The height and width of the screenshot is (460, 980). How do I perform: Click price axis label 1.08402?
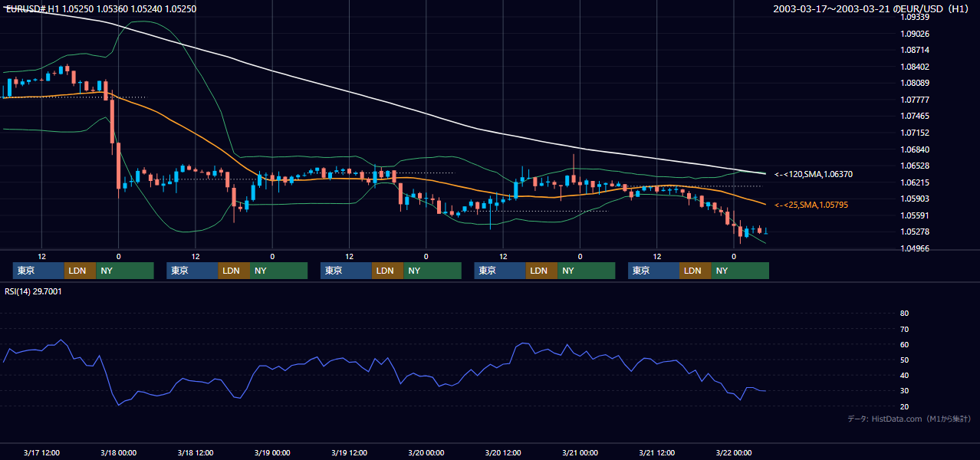915,67
